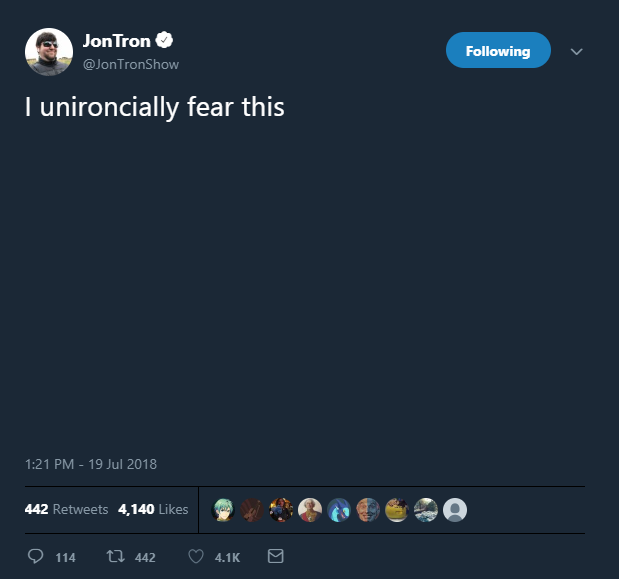619x579 pixels.
Task: Like the tweet with the heart icon
Action: click(196, 557)
